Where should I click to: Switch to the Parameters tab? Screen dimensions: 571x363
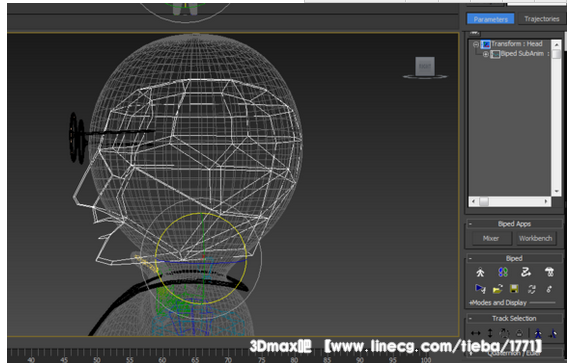click(x=491, y=19)
